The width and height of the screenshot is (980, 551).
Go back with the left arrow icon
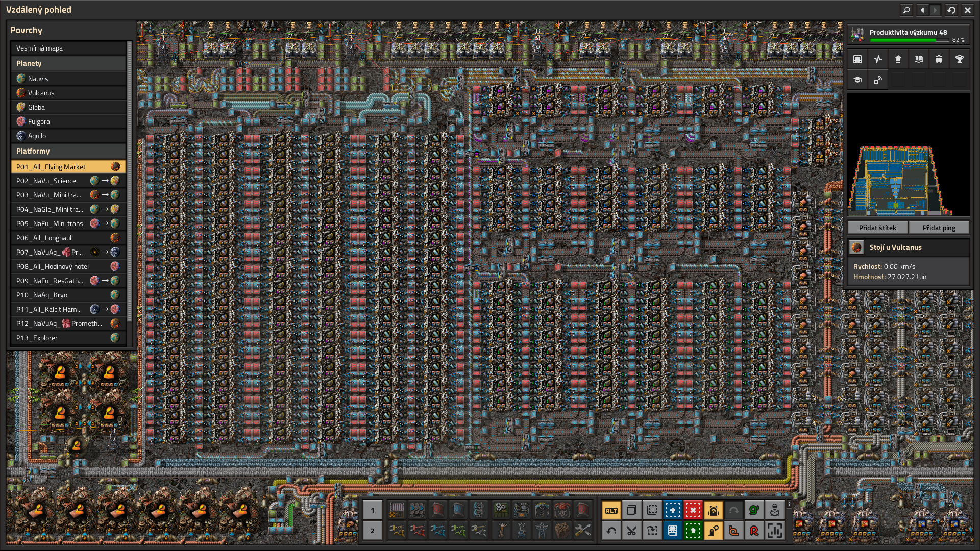click(x=922, y=10)
